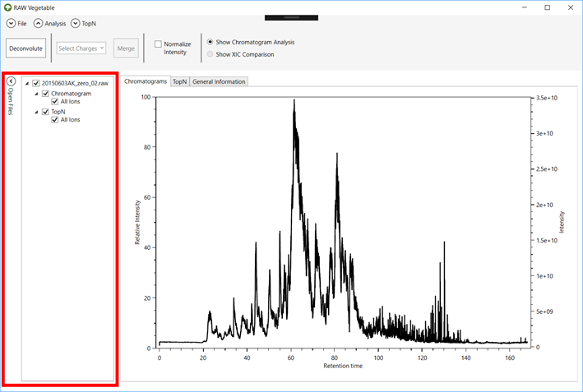Uncheck the 20150603AK_zero_02.raw file checkbox

tap(36, 83)
